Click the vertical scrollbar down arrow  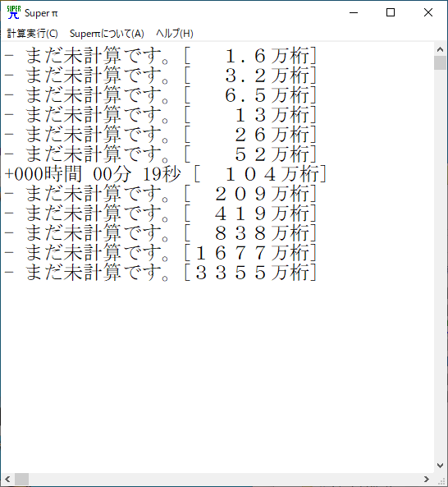point(441,466)
